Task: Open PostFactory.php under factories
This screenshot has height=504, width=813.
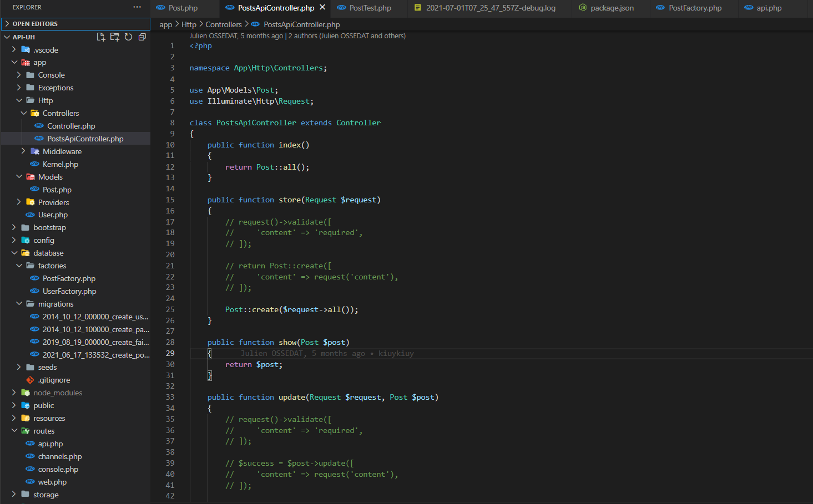Action: (x=75, y=278)
